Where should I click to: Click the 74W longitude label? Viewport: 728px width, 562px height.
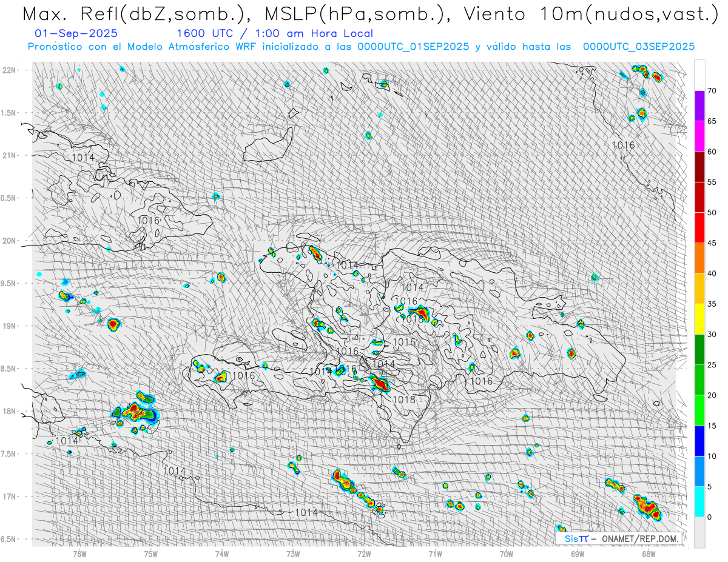click(x=222, y=553)
